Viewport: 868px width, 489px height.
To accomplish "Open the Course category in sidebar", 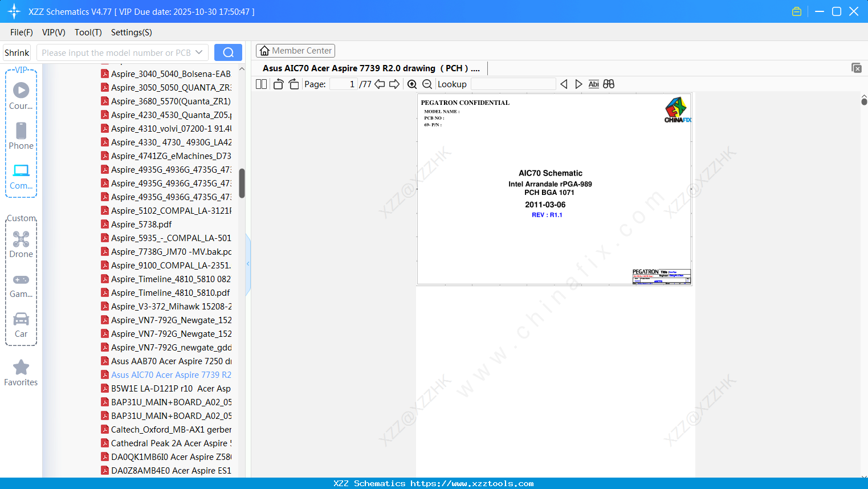I will (x=21, y=96).
